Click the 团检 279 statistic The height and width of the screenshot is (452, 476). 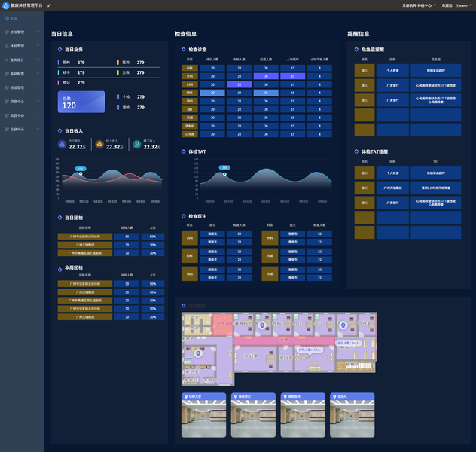[x=131, y=108]
